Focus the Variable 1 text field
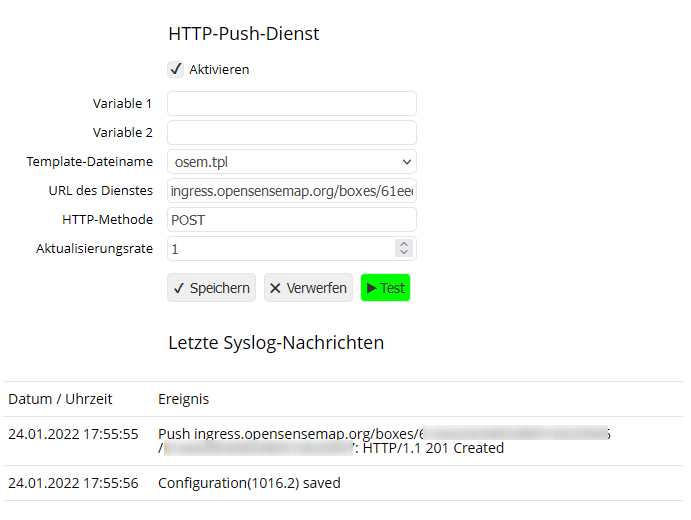 [291, 104]
